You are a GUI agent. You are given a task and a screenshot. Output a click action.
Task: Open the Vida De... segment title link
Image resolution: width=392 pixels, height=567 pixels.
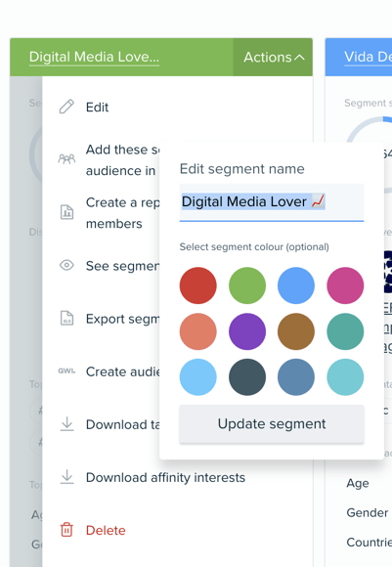point(368,57)
